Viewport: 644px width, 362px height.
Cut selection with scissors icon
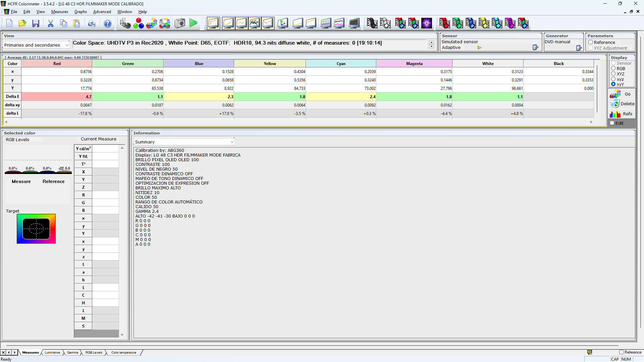(51, 23)
